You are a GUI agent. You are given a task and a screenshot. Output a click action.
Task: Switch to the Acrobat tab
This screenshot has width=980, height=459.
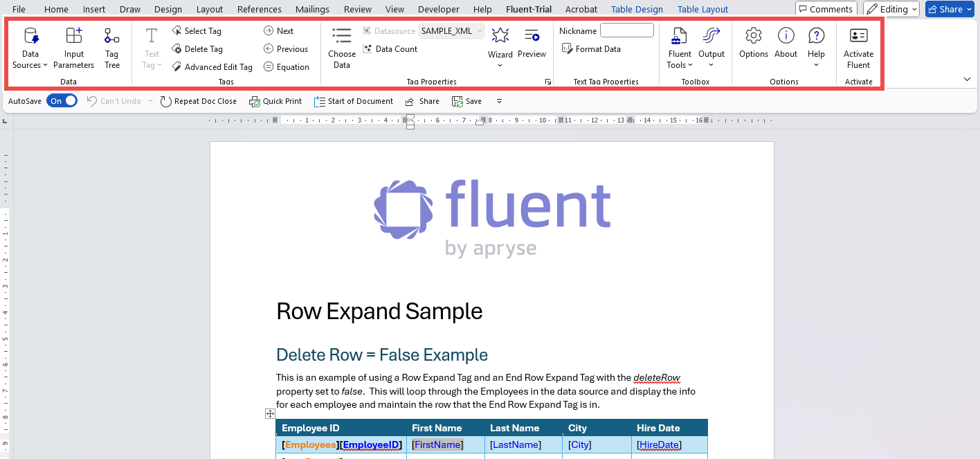pos(581,9)
